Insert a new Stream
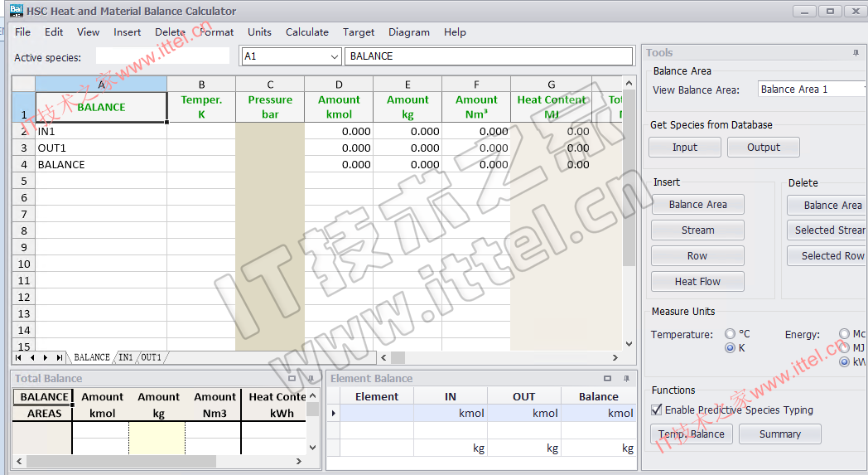 [x=697, y=230]
